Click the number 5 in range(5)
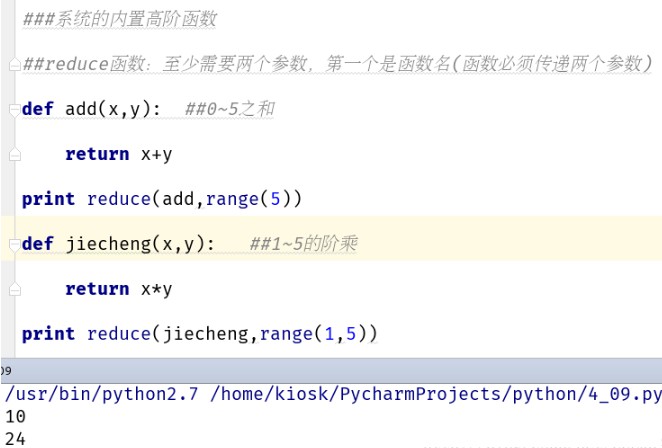Screen dimensions: 662x448 (275, 199)
